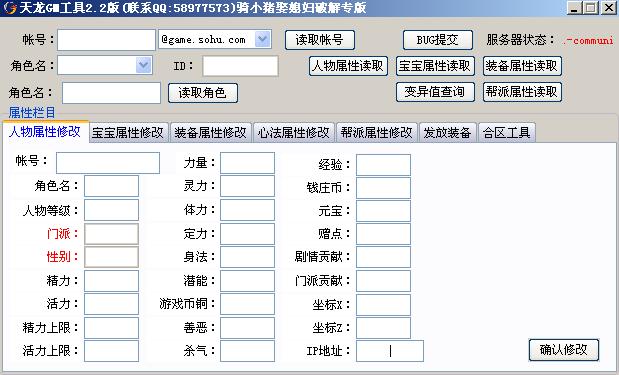Viewport: 619px width, 375px height.
Task: Click the 装备属性读取 button
Action: coord(522,66)
